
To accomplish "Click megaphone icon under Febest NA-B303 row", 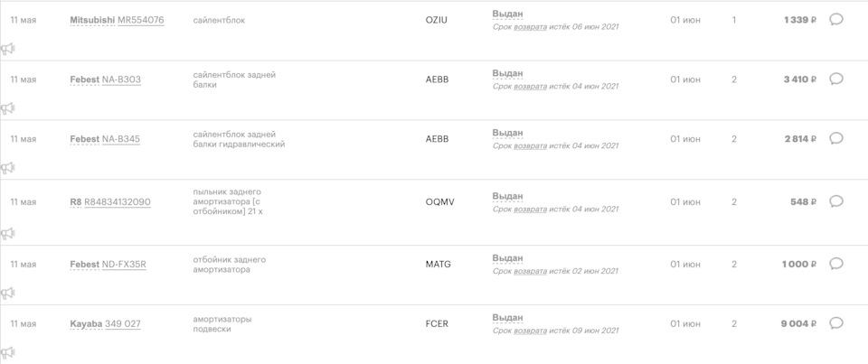I will pos(8,108).
